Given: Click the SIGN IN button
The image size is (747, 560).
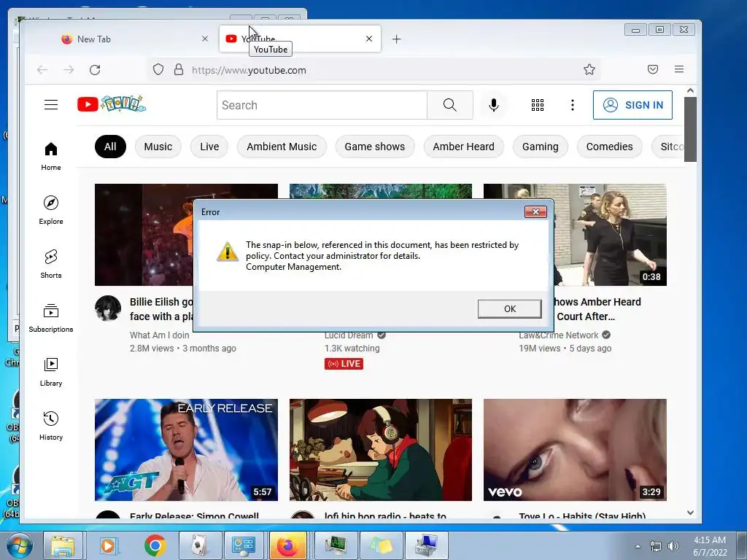Looking at the screenshot, I should 632,105.
